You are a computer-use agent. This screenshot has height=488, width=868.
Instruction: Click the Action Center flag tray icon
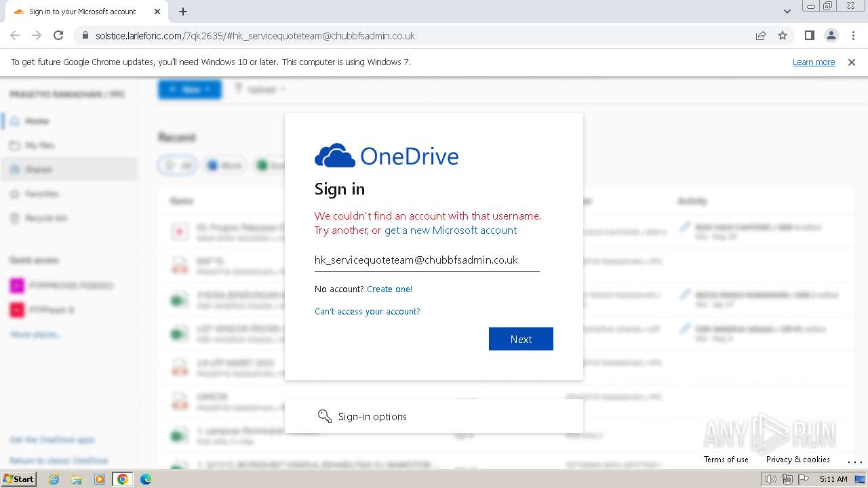pos(804,479)
